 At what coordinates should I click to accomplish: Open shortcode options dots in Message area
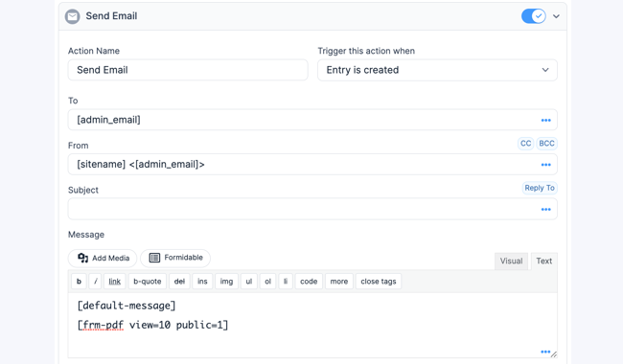(x=545, y=352)
